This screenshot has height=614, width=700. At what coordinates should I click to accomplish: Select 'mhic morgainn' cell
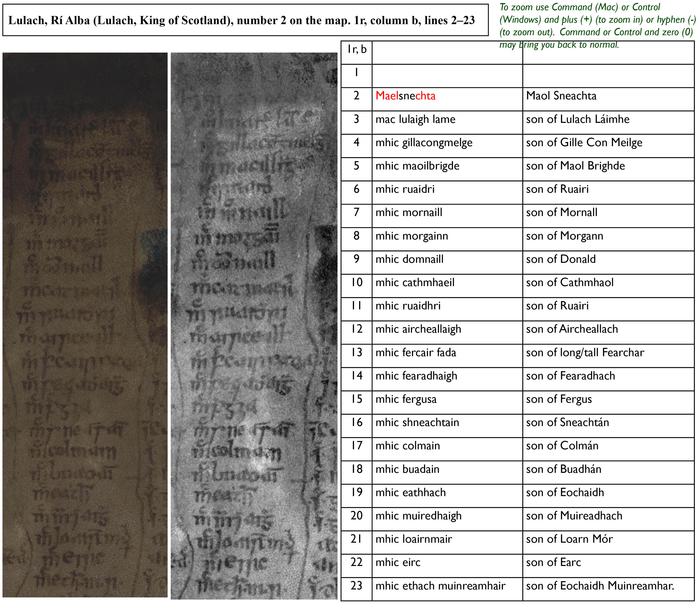(447, 239)
